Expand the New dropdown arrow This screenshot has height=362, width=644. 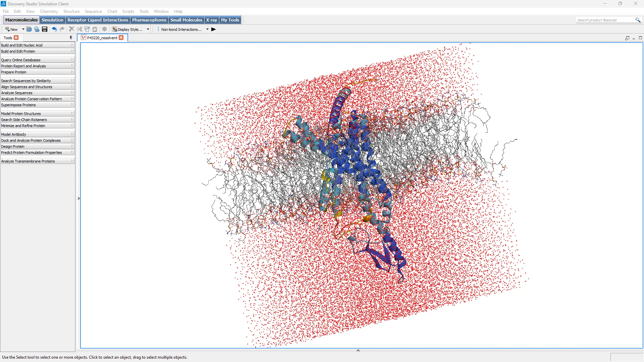click(x=23, y=29)
